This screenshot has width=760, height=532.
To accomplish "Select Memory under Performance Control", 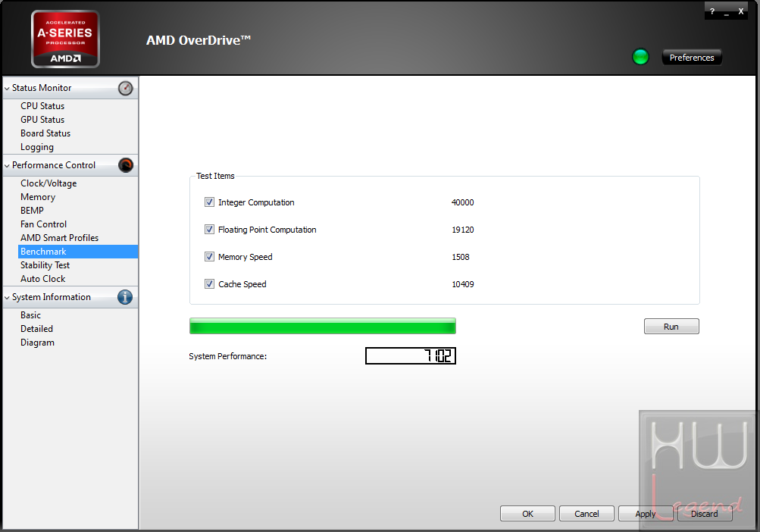I will pos(38,197).
